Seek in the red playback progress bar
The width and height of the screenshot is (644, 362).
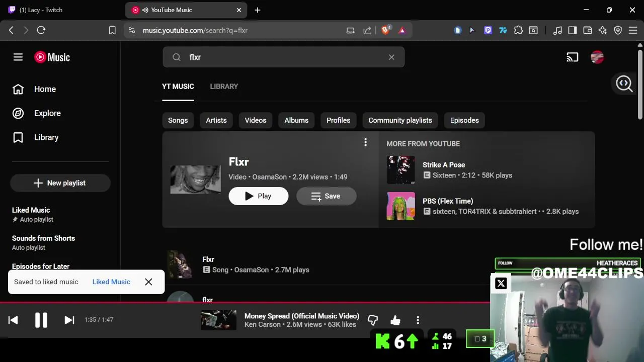(x=245, y=303)
